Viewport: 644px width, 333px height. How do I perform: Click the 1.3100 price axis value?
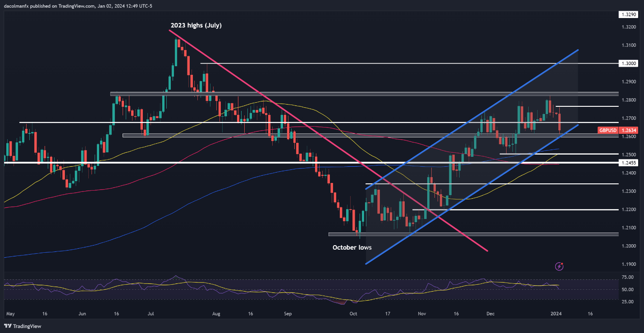[x=629, y=46]
